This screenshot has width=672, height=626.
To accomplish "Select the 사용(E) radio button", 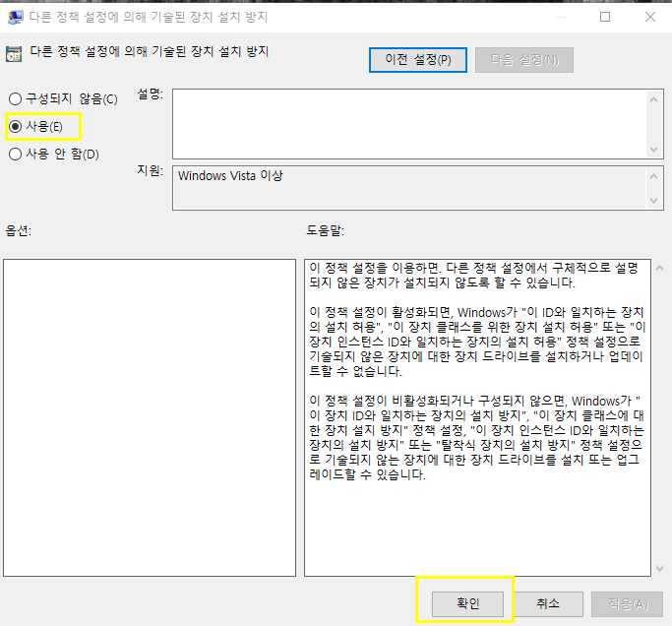I will (x=35, y=127).
